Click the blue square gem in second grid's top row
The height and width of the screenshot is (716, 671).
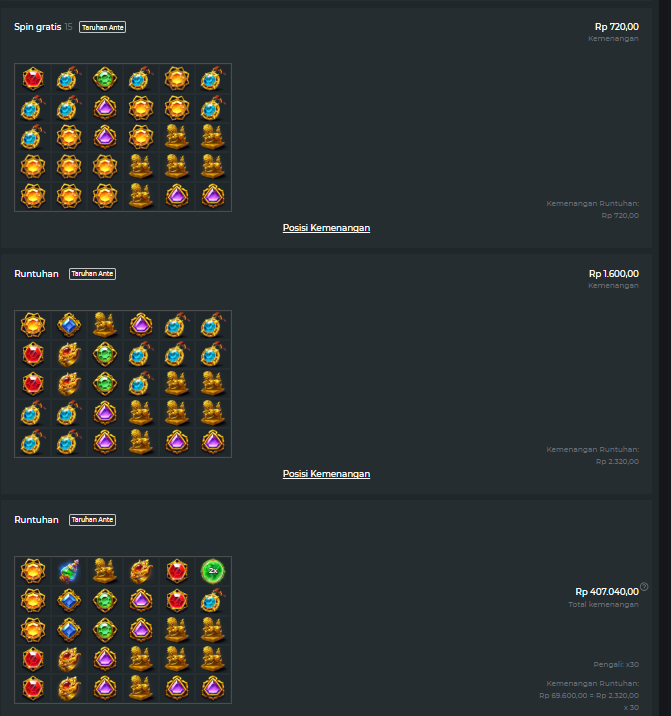(x=69, y=325)
